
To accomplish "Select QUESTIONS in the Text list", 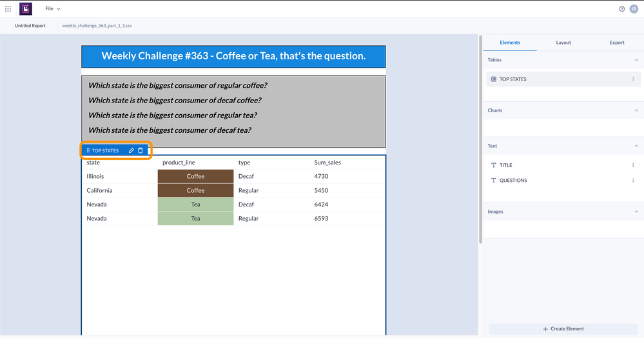I will [x=563, y=180].
